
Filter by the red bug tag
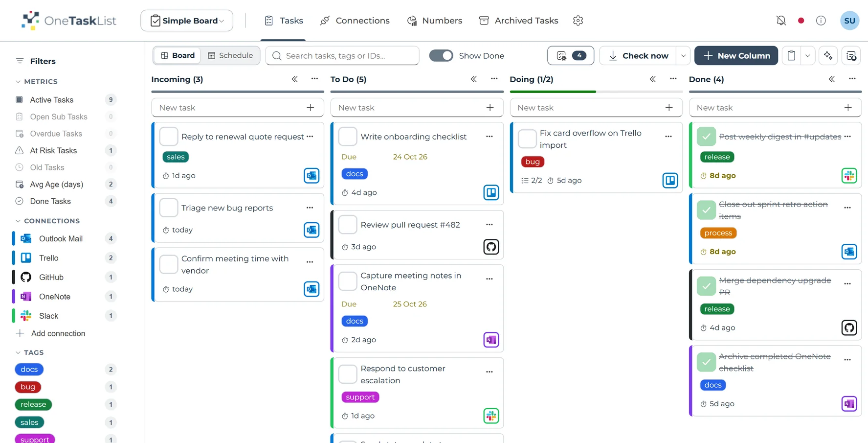28,387
